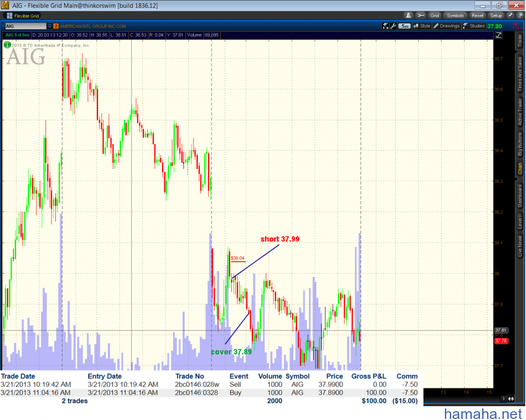Click the Reset button
526x420 pixels.
point(477,15)
